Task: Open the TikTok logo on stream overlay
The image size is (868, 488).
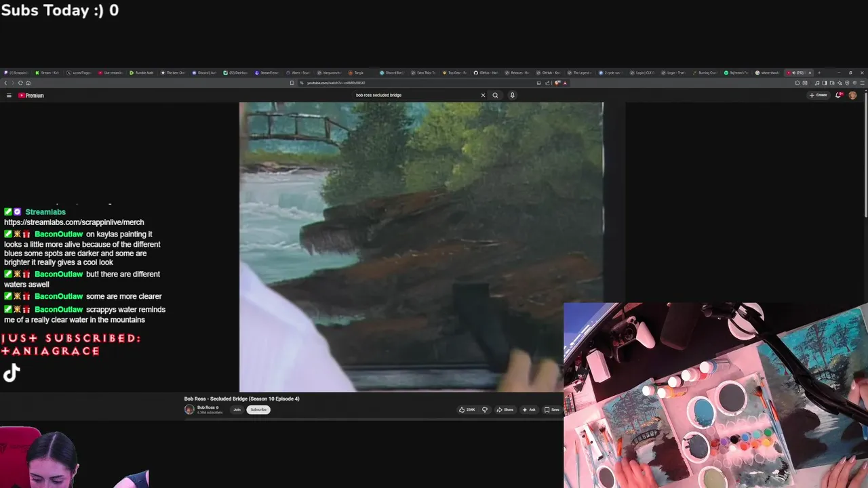Action: point(12,373)
